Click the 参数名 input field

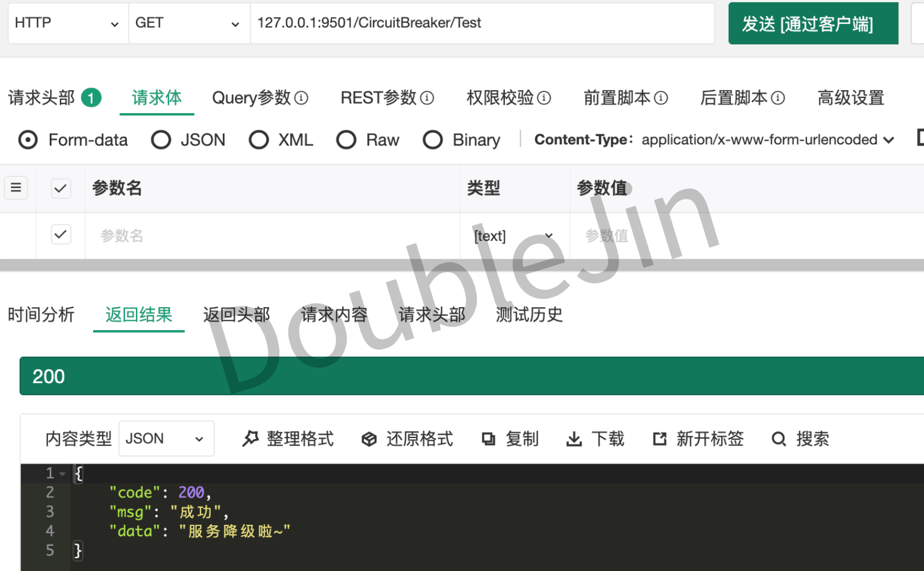point(273,236)
